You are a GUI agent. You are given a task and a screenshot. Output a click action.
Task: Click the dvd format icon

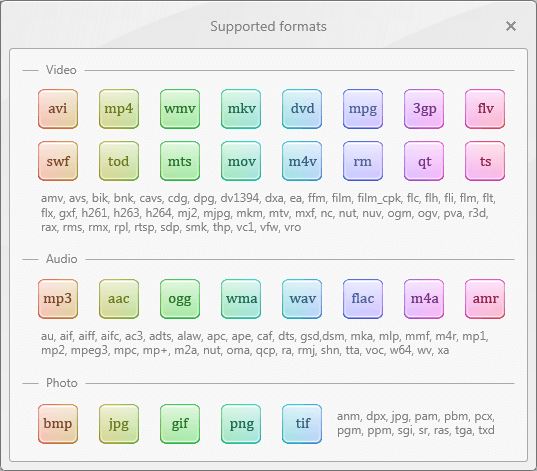302,109
